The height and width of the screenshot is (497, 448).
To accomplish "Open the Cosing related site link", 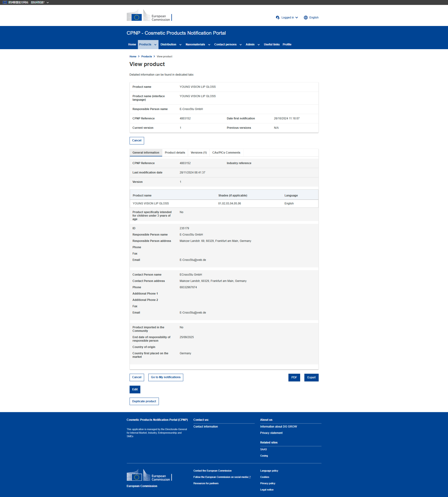I will click(x=264, y=456).
